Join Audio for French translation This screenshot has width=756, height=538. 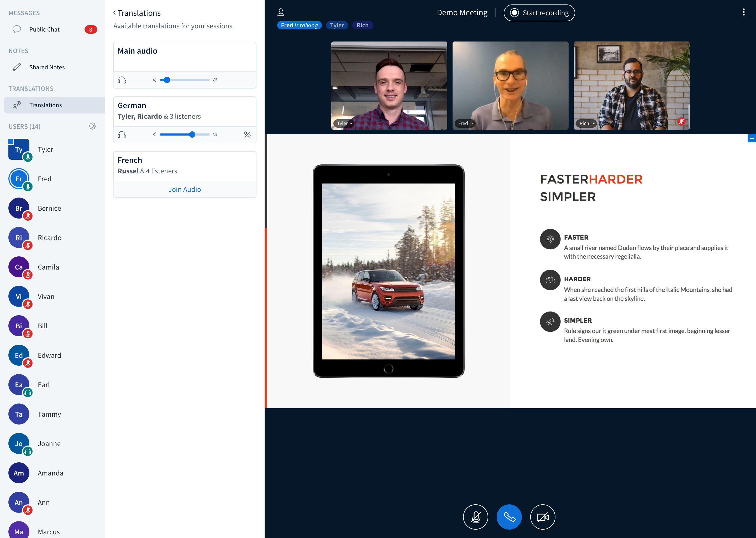(184, 189)
